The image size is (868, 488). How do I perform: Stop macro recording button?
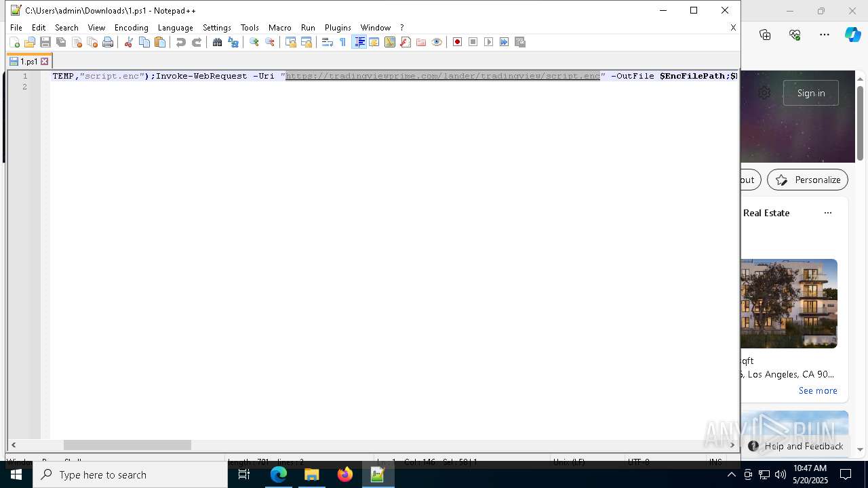point(473,42)
